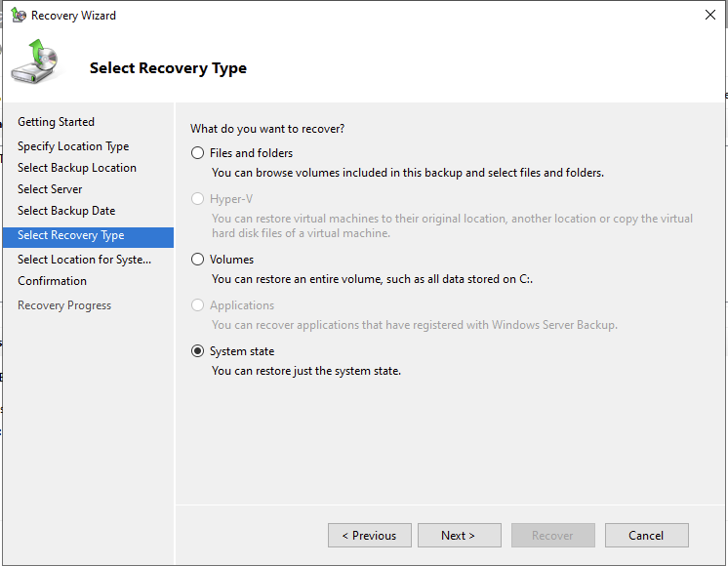
Task: Click the disabled Recover button
Action: tap(553, 536)
